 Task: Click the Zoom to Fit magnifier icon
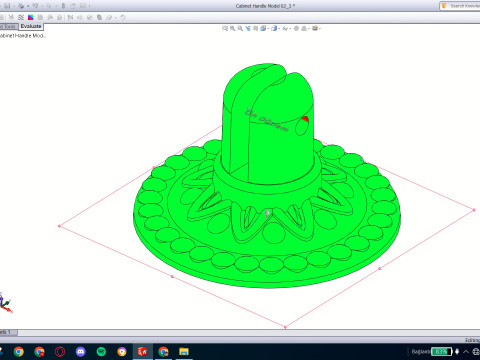coord(225,29)
